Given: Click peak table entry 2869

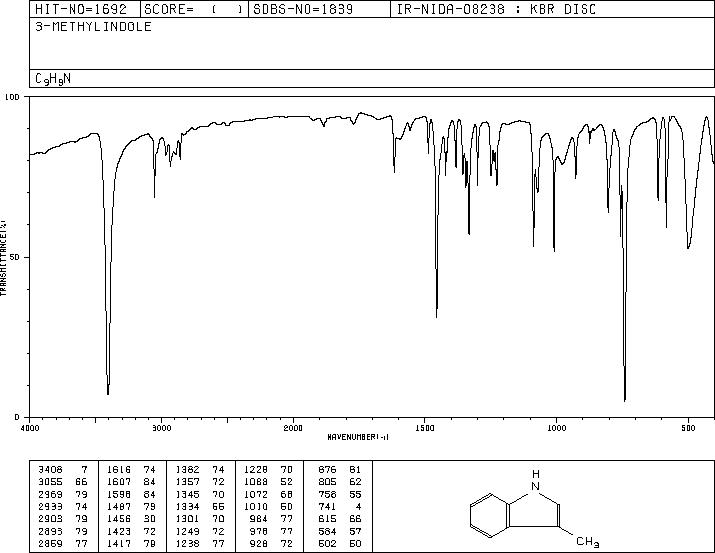Looking at the screenshot, I should [50, 543].
